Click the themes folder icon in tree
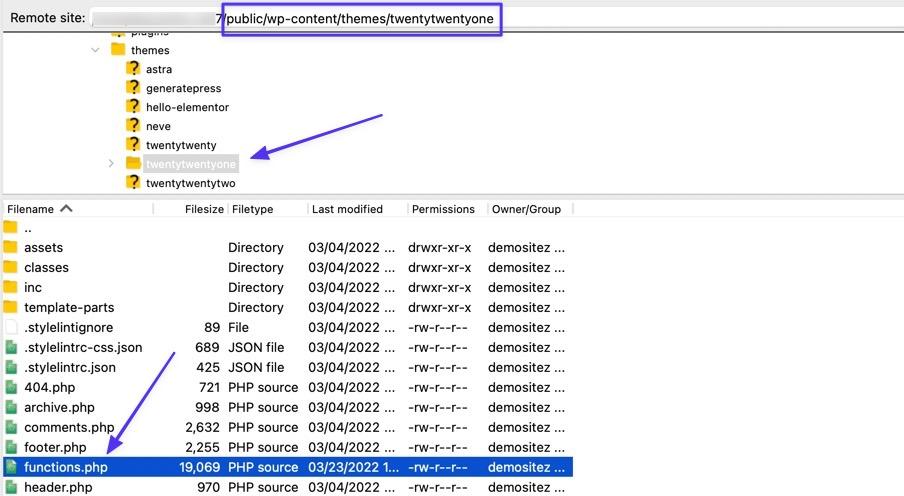The width and height of the screenshot is (904, 496). 118,50
